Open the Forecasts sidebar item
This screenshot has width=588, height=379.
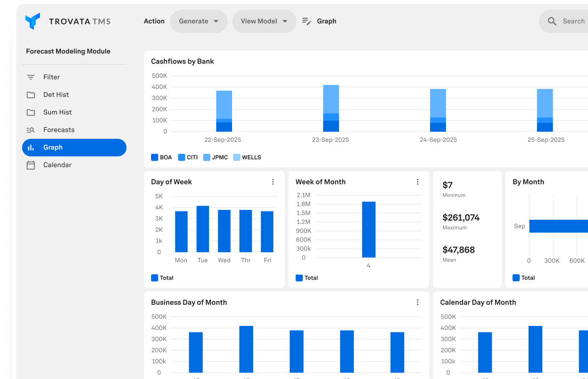point(59,130)
